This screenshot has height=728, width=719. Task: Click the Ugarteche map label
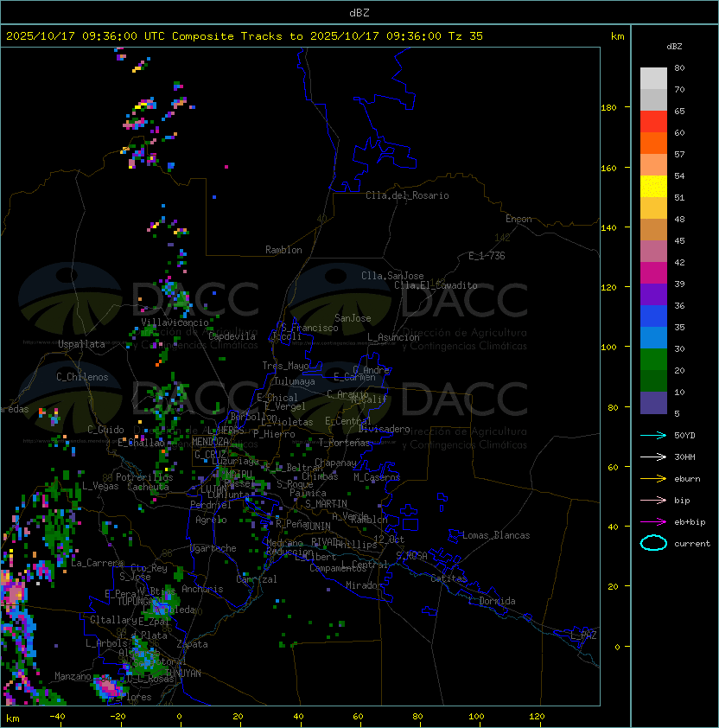[x=213, y=548]
